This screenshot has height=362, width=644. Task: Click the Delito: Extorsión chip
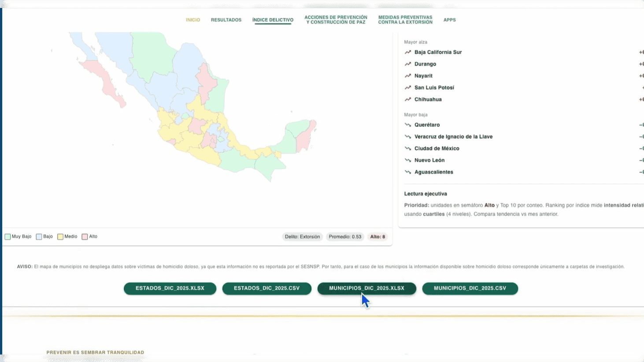(302, 237)
